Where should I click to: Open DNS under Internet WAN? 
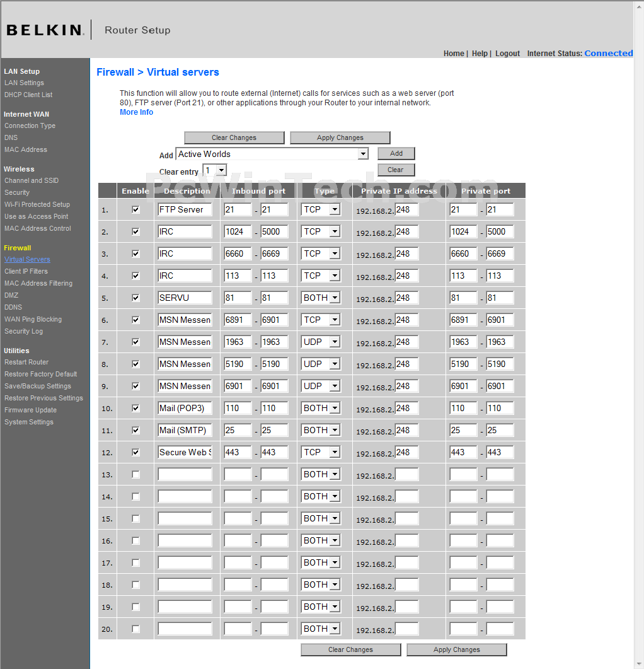click(11, 138)
